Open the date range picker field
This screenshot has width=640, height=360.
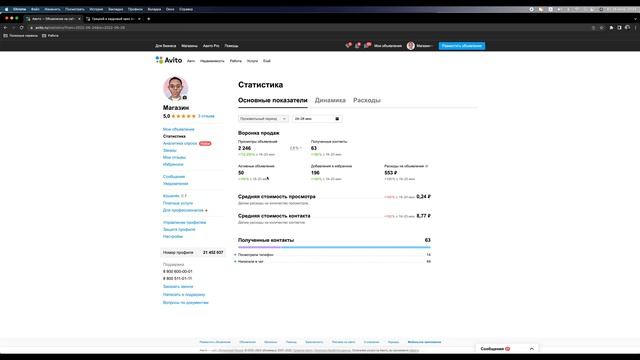point(317,119)
